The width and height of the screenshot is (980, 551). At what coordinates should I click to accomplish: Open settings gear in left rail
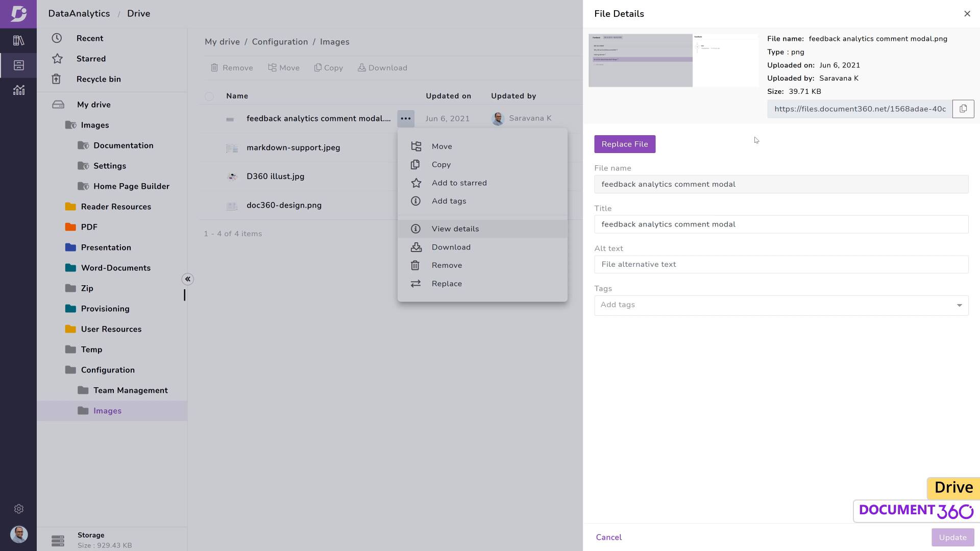coord(19,509)
